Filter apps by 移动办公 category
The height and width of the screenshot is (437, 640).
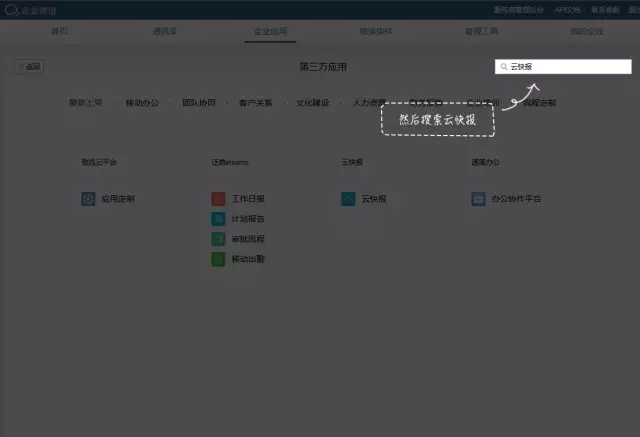click(141, 102)
